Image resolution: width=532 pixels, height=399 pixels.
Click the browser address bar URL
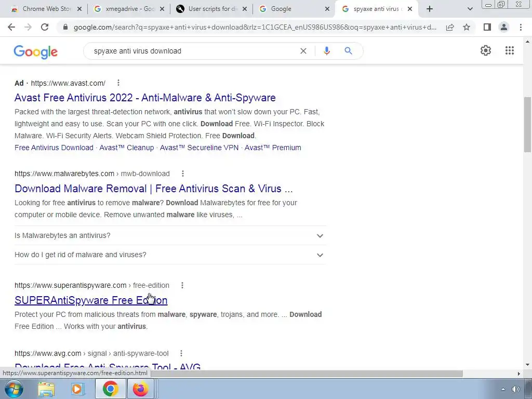coord(255,27)
